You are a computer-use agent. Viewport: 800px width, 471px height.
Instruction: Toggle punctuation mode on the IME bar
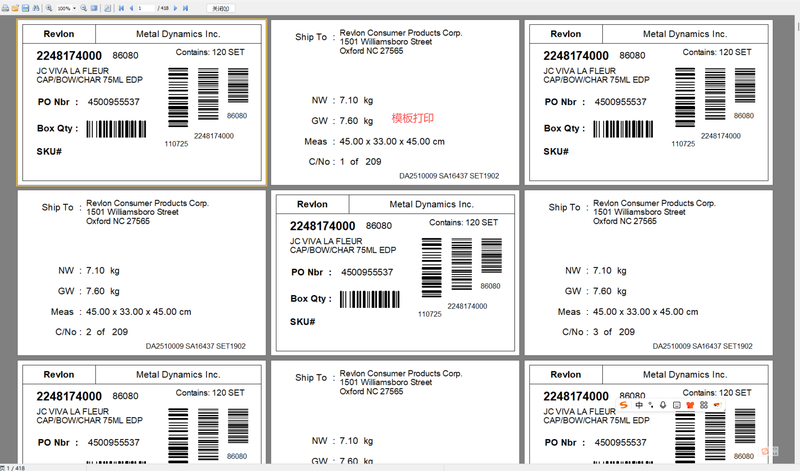click(651, 405)
